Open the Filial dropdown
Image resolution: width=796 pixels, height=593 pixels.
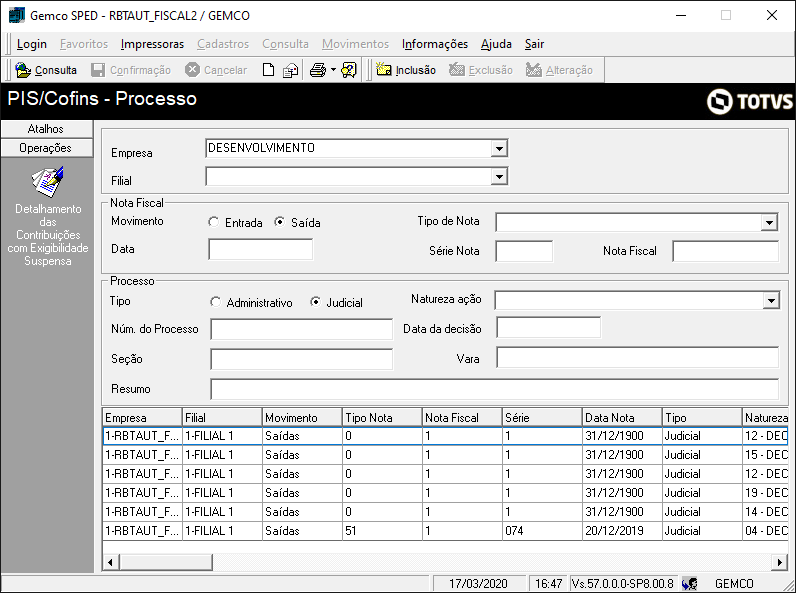499,177
